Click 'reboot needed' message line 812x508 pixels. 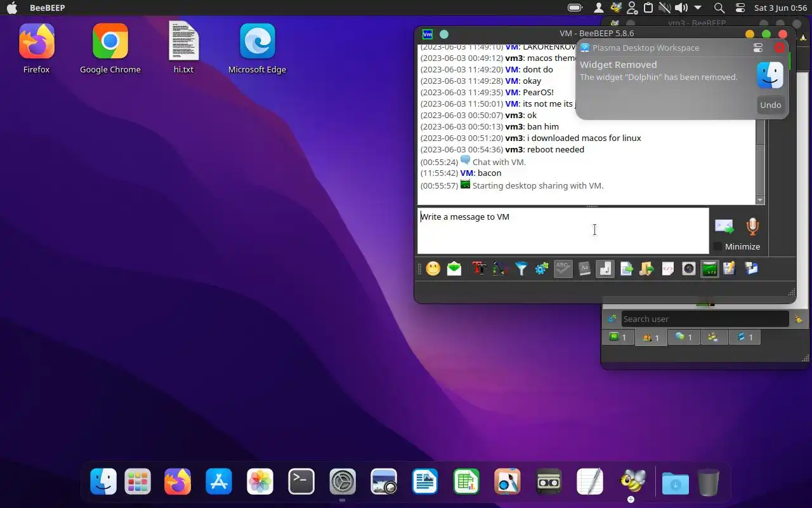point(556,150)
